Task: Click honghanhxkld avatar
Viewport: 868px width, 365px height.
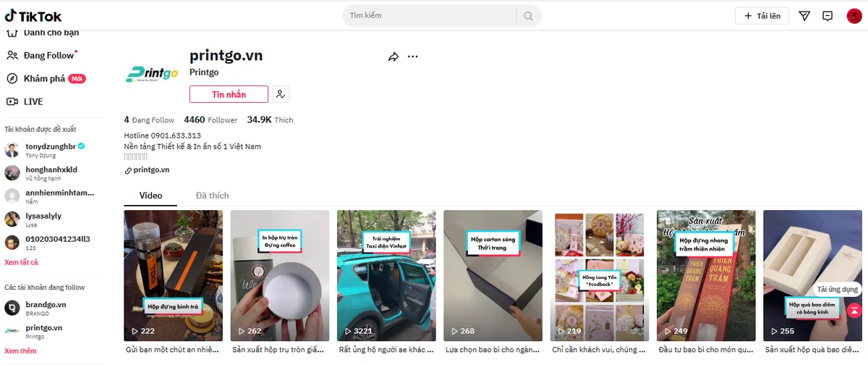Action: click(12, 173)
